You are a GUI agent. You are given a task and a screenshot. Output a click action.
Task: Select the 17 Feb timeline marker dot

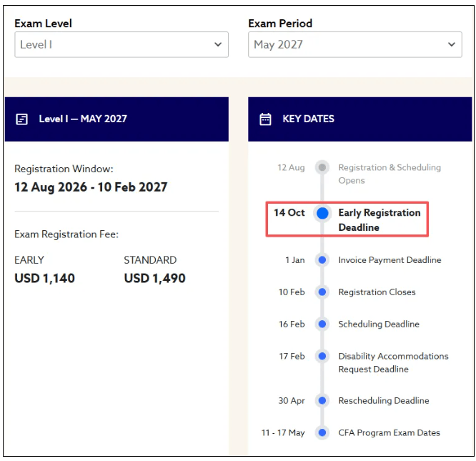[322, 356]
